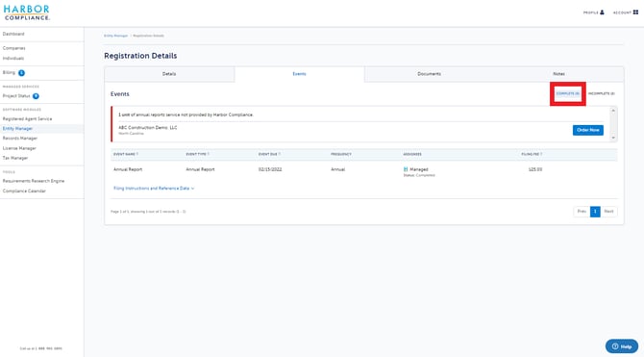The image size is (644, 357).
Task: Click the alert box scroll down arrow
Action: (x=613, y=138)
